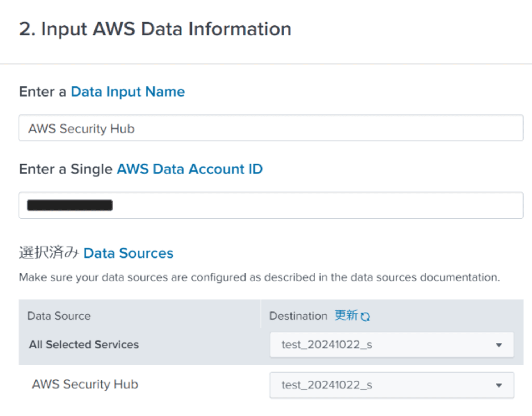This screenshot has height=416, width=532.
Task: Click the refresh arrows icon beside Destination
Action: (365, 317)
